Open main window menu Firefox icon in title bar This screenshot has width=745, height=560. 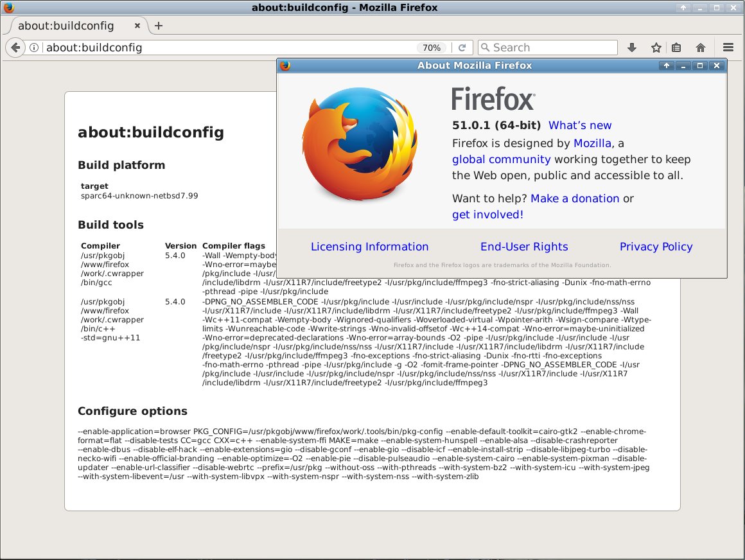tap(8, 8)
